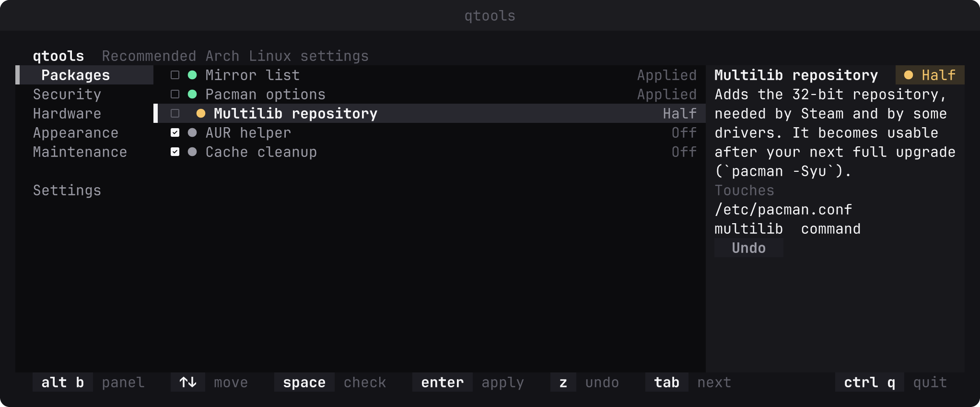Select the Mirror list row label

[x=253, y=75]
